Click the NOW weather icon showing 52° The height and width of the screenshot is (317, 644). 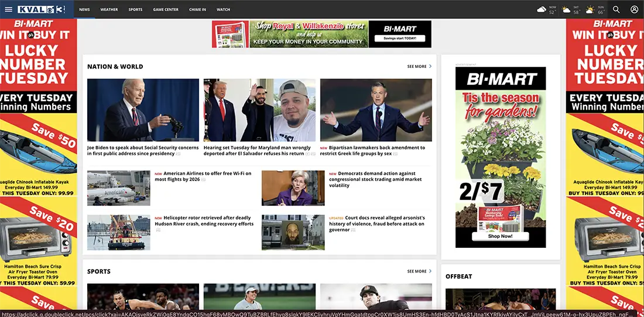pyautogui.click(x=542, y=9)
